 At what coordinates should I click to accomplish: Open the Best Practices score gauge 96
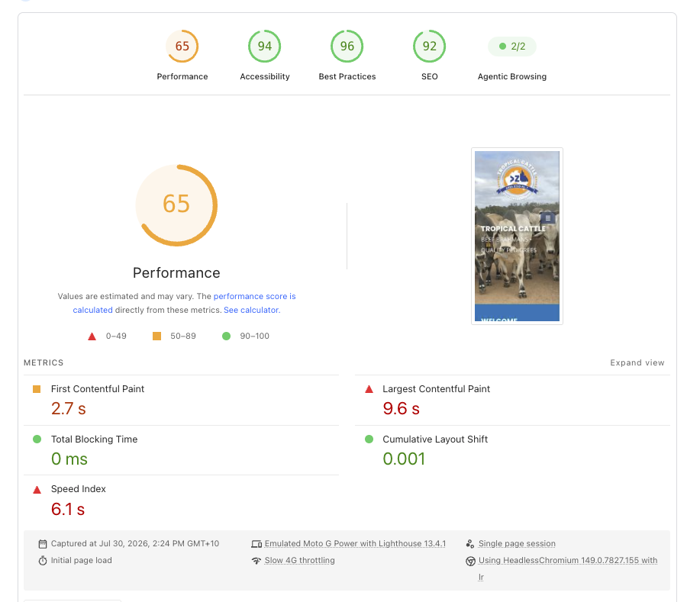pyautogui.click(x=347, y=46)
